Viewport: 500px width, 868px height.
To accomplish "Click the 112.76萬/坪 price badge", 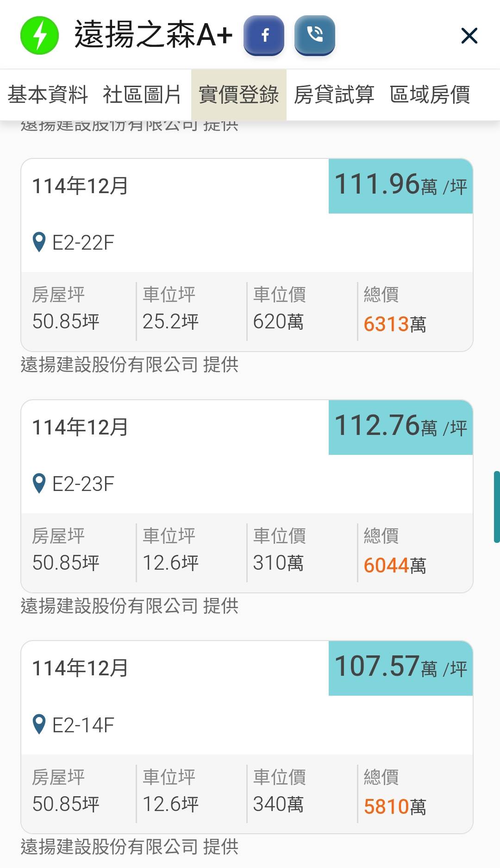I will [x=400, y=427].
